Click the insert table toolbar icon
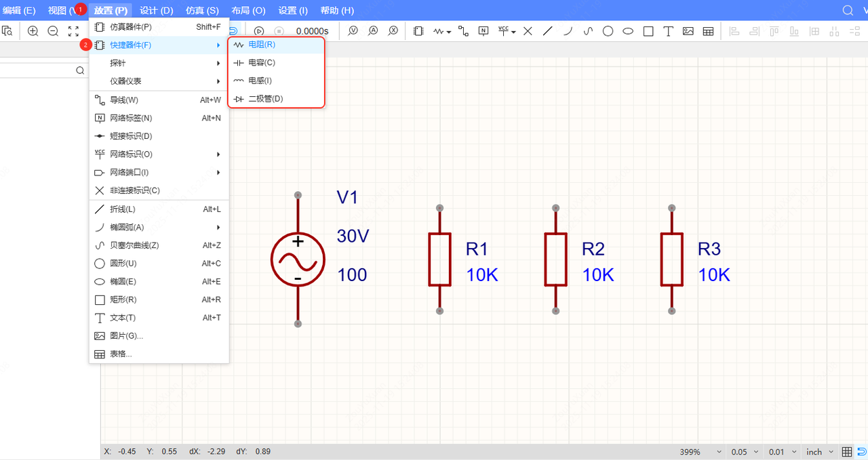Image resolution: width=868 pixels, height=460 pixels. tap(708, 31)
